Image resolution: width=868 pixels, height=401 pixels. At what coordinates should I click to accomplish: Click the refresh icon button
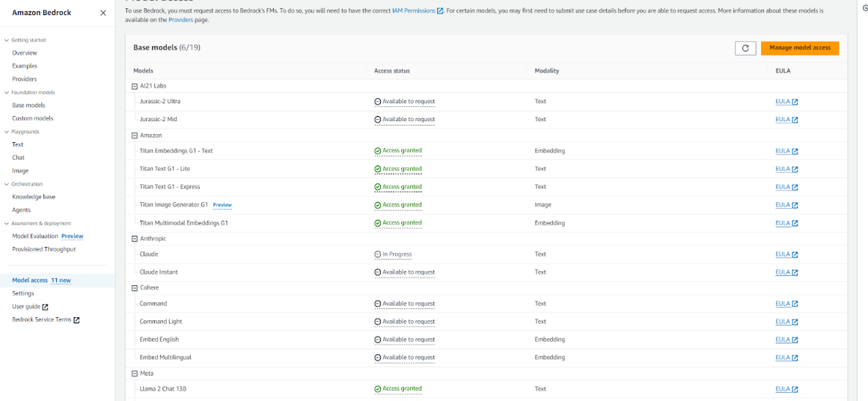[745, 48]
